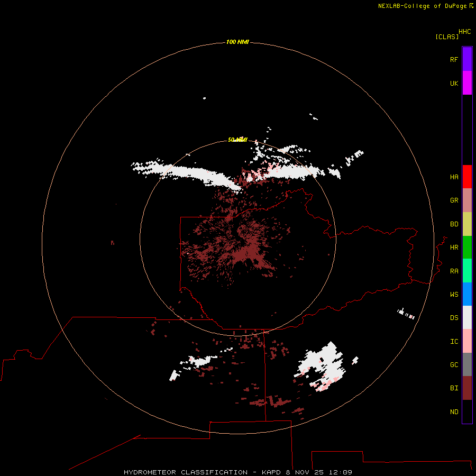Image resolution: width=476 pixels, height=476 pixels.
Task: Click the 'BD' legend label
Action: [x=454, y=224]
